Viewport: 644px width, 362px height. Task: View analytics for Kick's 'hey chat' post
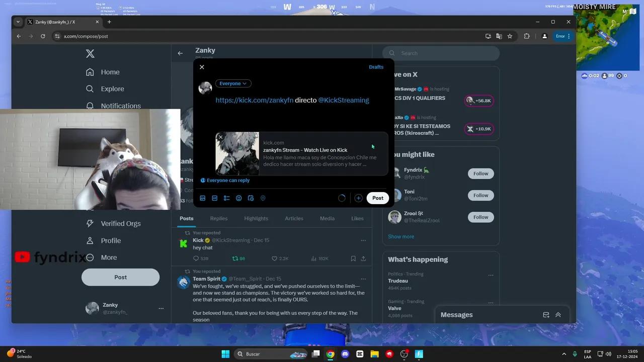pyautogui.click(x=320, y=258)
